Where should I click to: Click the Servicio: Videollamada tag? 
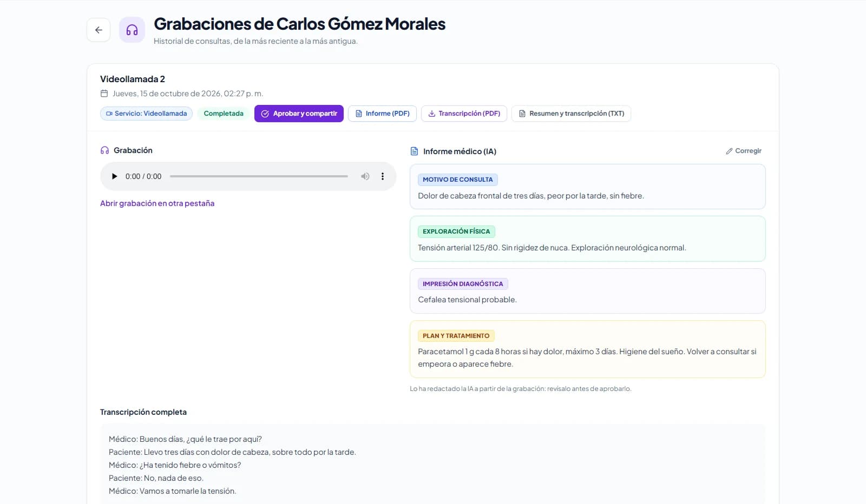[x=146, y=114]
